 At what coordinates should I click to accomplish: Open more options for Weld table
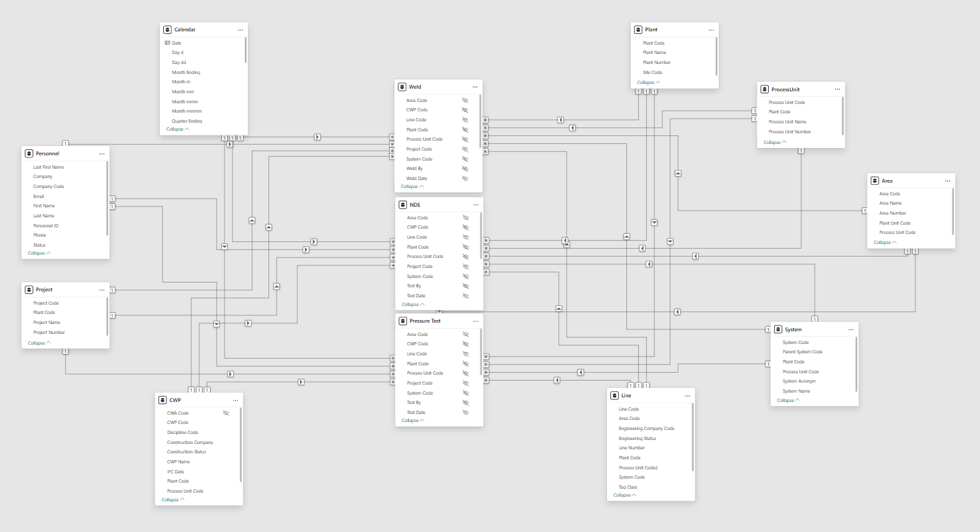click(x=475, y=87)
